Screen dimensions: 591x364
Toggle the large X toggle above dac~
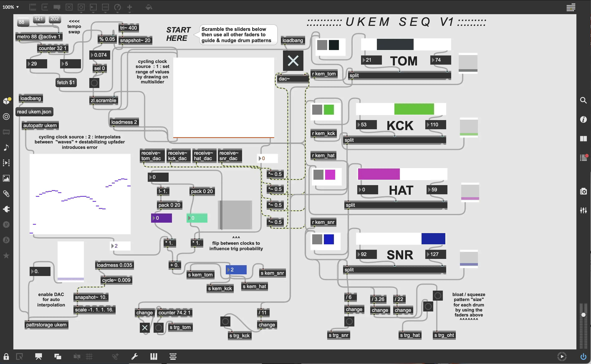click(x=293, y=61)
